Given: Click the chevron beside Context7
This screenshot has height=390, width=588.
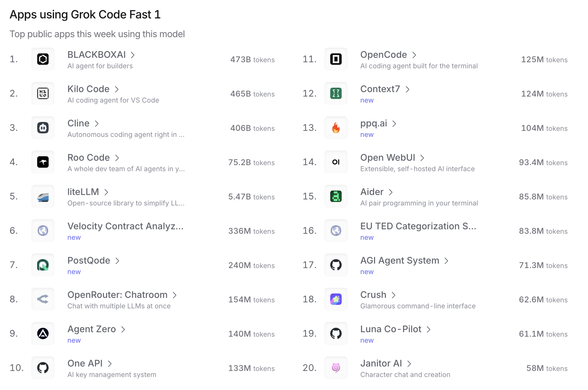Looking at the screenshot, I should coord(407,89).
